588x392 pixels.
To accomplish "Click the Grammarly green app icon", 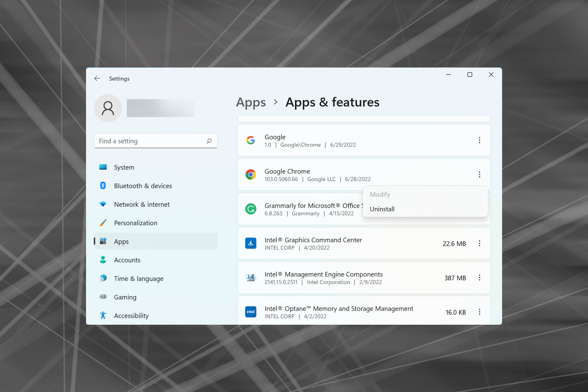I will pyautogui.click(x=251, y=209).
